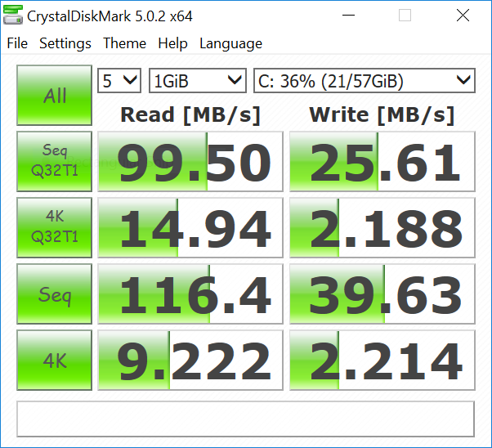492x448 pixels.
Task: Open the File menu
Action: coord(17,43)
